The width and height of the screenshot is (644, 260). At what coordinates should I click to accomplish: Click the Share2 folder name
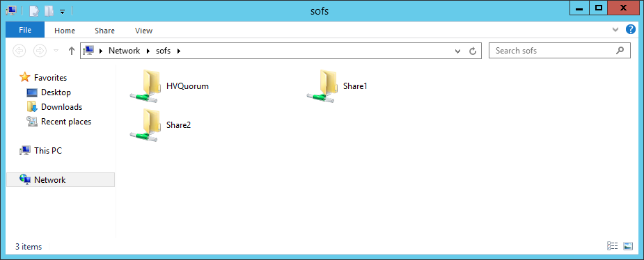tap(179, 125)
